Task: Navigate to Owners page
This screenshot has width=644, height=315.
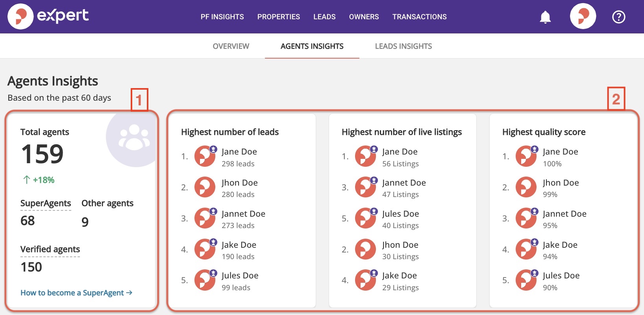Action: pyautogui.click(x=364, y=17)
